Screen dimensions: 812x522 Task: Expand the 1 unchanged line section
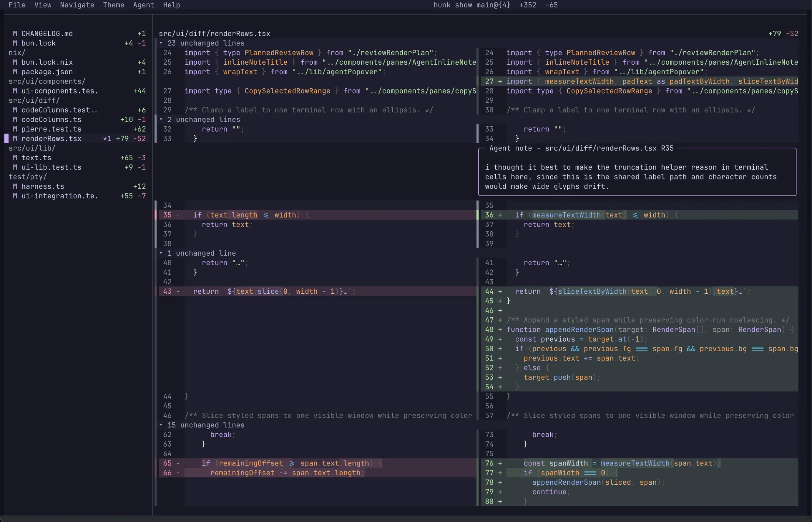pos(197,253)
